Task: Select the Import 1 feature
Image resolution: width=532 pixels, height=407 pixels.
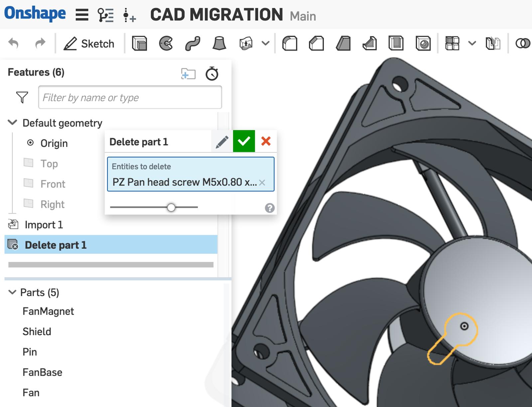Action: (44, 225)
